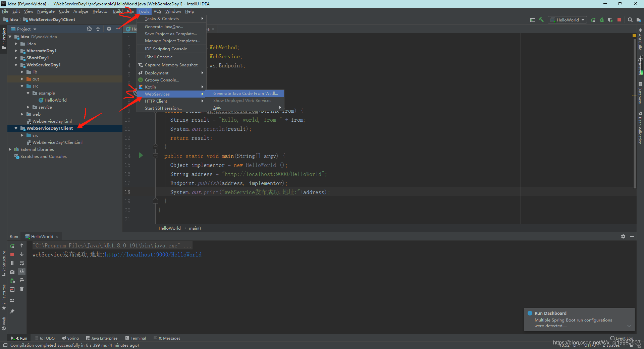Open the HelloWorld run configuration dropdown
The image size is (644, 349).
(568, 20)
